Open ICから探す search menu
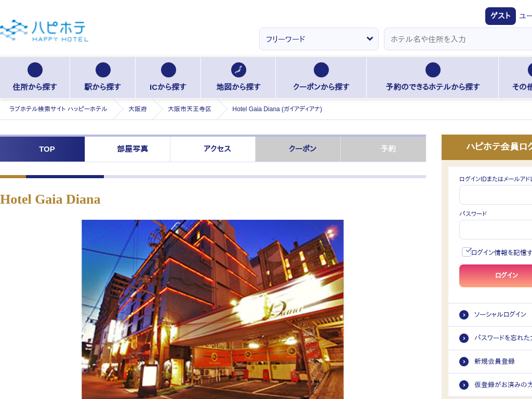This screenshot has width=532, height=399. click(168, 78)
